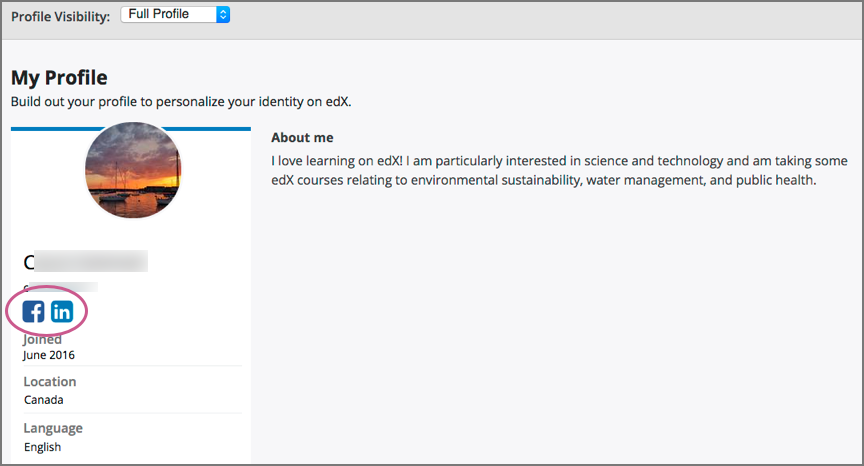Click the 'Build out your profile' subtitle
The width and height of the screenshot is (864, 466).
coord(181,102)
